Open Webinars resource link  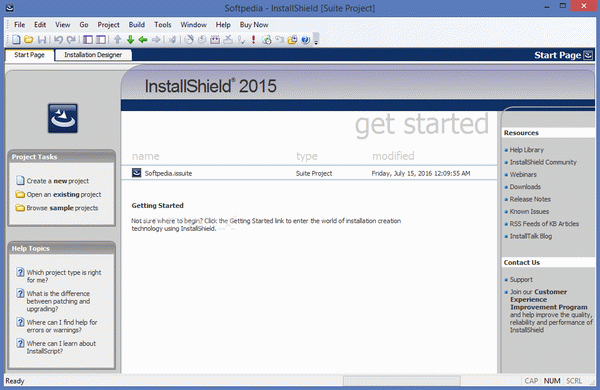tap(523, 174)
